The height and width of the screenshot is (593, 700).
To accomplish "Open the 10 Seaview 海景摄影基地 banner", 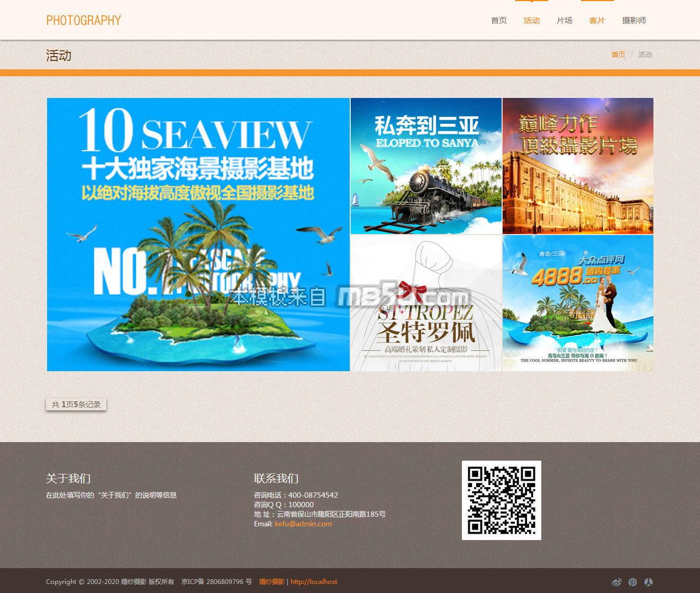I will coord(198,235).
